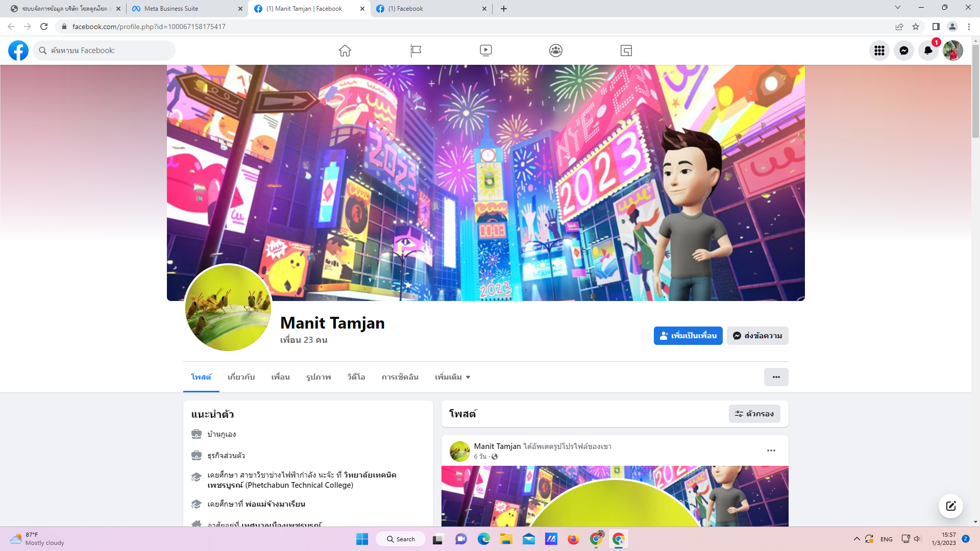This screenshot has width=980, height=551.
Task: Open Gaming icon in top navigation
Action: [626, 51]
